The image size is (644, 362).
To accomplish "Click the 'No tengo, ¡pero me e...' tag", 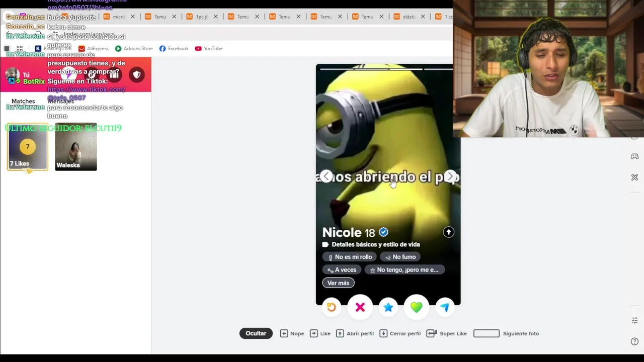I will (x=405, y=270).
